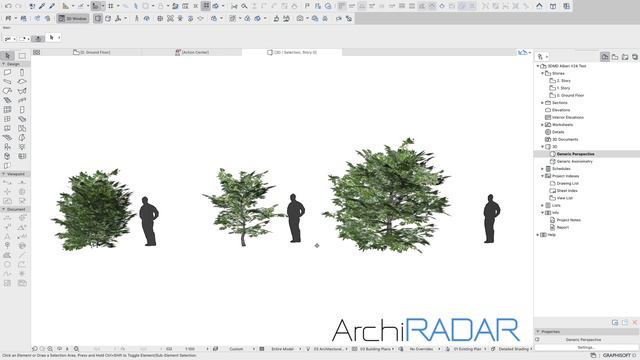640x360 pixels.
Task: Collapse the Document toolbox section
Action: (4, 209)
